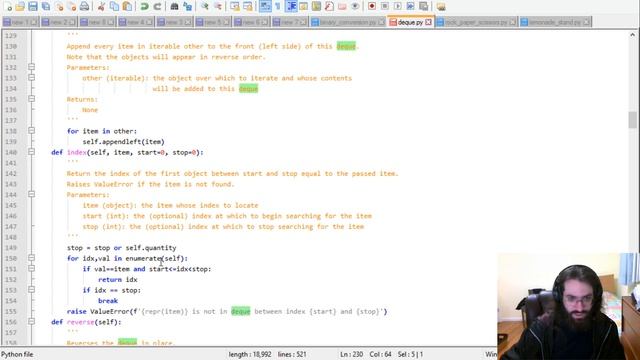Close the current document via toolbar

[x=59, y=6]
